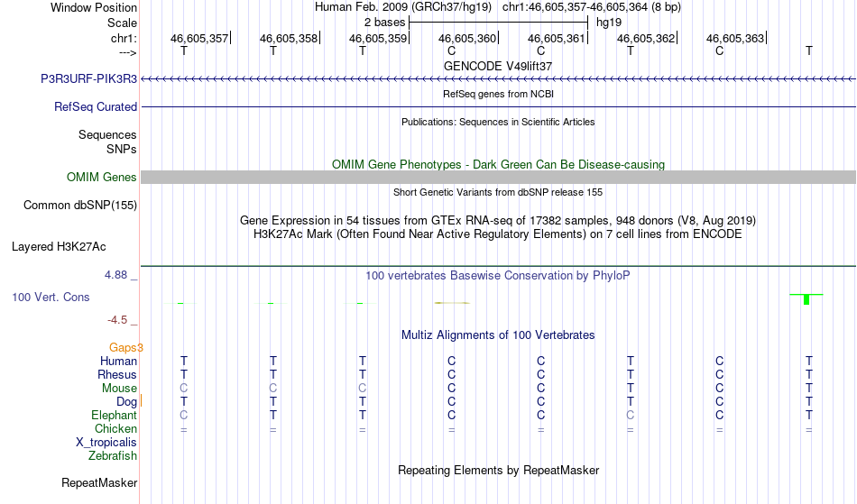Click the 2 bases scale bar
Screen dimensions: 857x504
click(x=498, y=23)
